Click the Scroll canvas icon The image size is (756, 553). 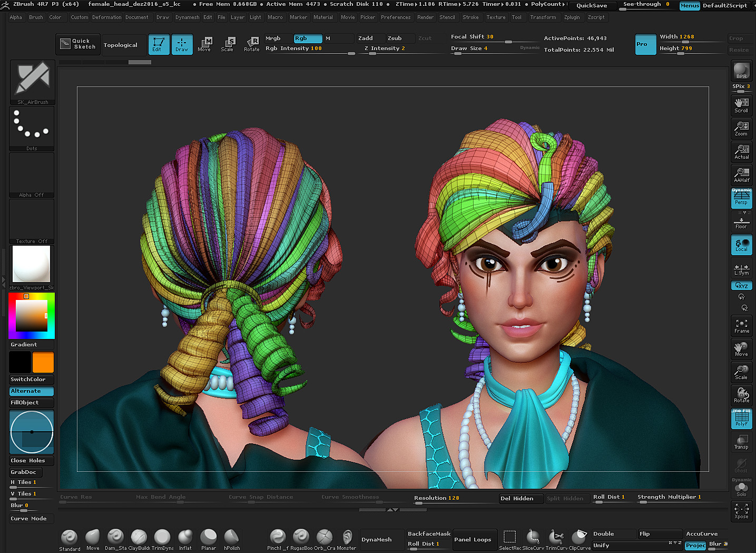click(x=741, y=105)
